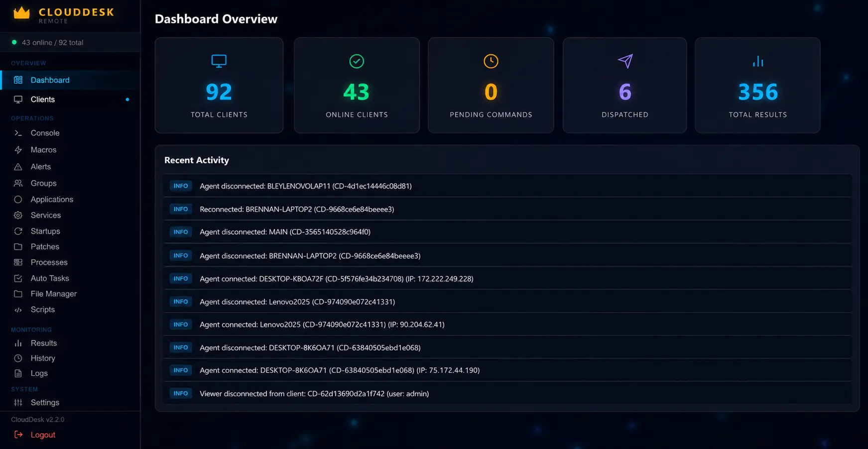Select log entry 'Agent connected: DESKTOP-KBOA72F'

tap(507, 279)
